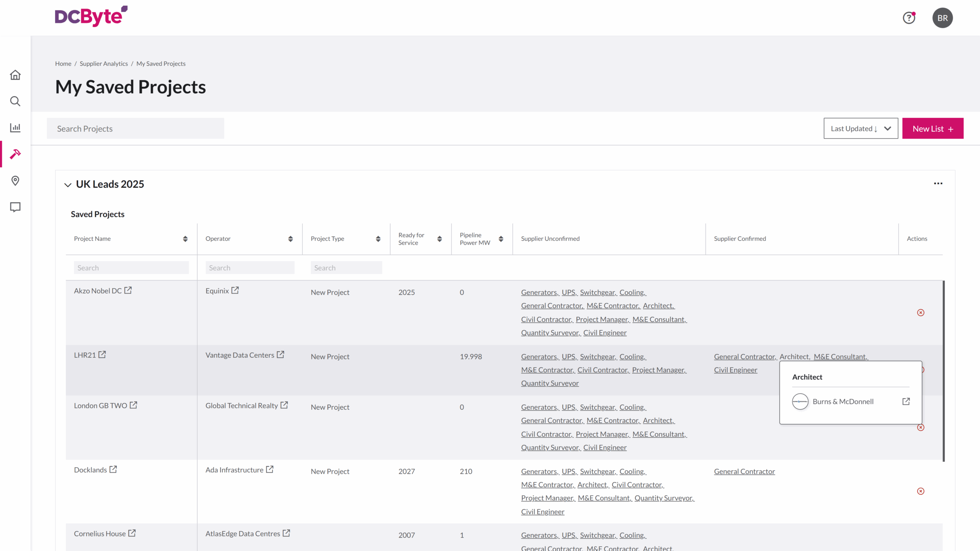Collapse the UK Leads 2025 list
The image size is (980, 551).
coord(68,185)
